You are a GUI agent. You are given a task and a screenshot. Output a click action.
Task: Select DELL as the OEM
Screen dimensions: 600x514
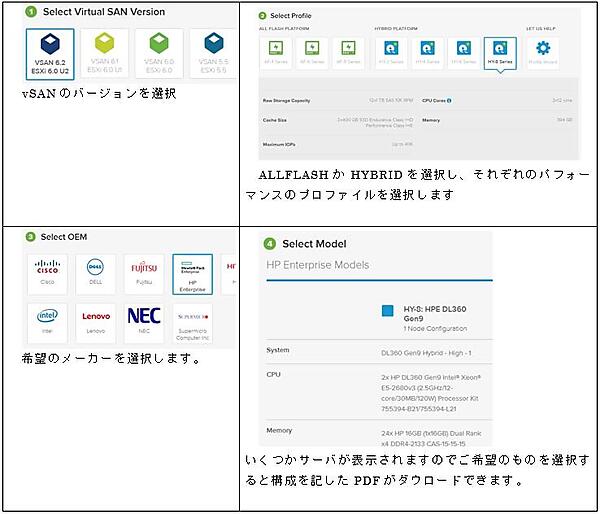click(95, 274)
